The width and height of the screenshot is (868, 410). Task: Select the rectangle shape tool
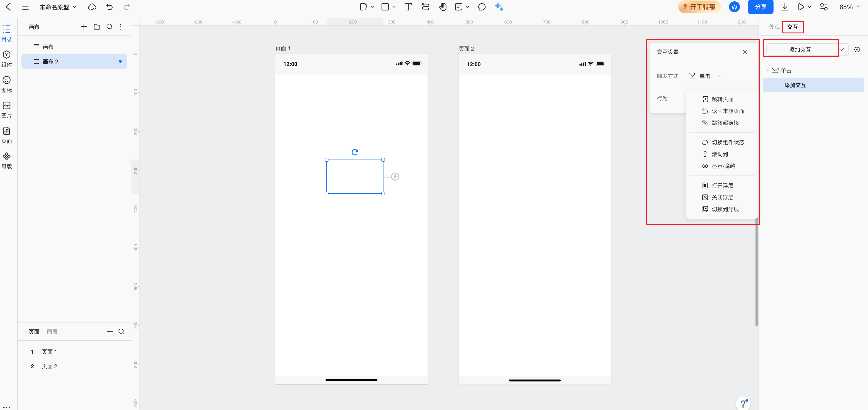coord(385,7)
